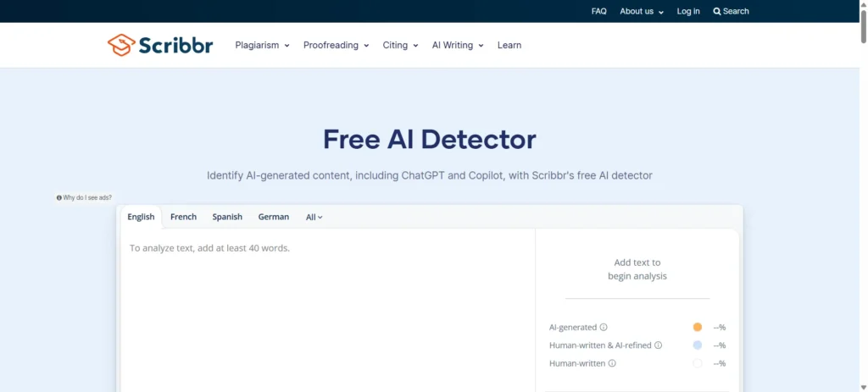Open the FAQ link

[x=599, y=11]
